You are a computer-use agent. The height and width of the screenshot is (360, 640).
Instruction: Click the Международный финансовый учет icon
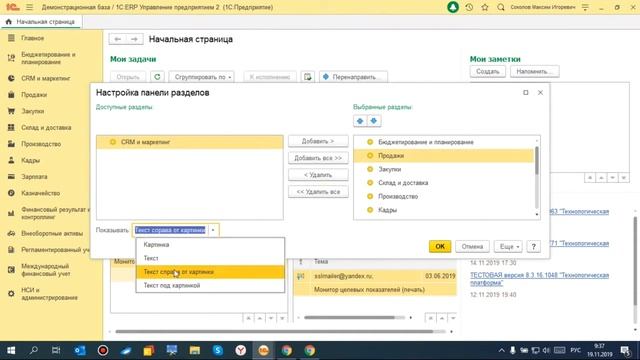click(11, 270)
